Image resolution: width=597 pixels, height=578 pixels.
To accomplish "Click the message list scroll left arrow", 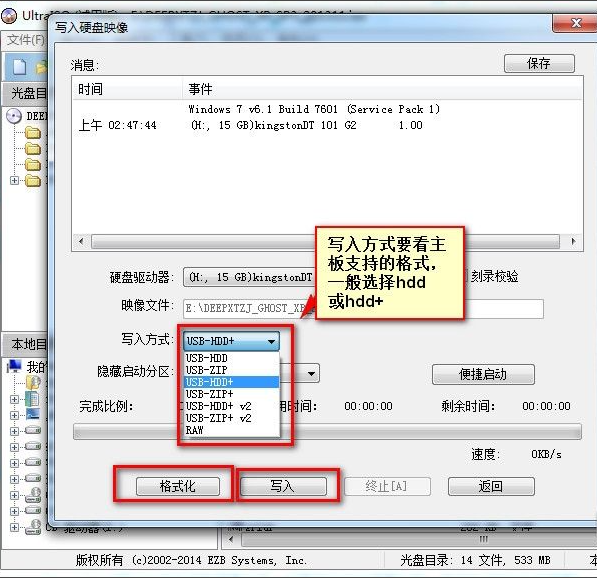I will 81,241.
